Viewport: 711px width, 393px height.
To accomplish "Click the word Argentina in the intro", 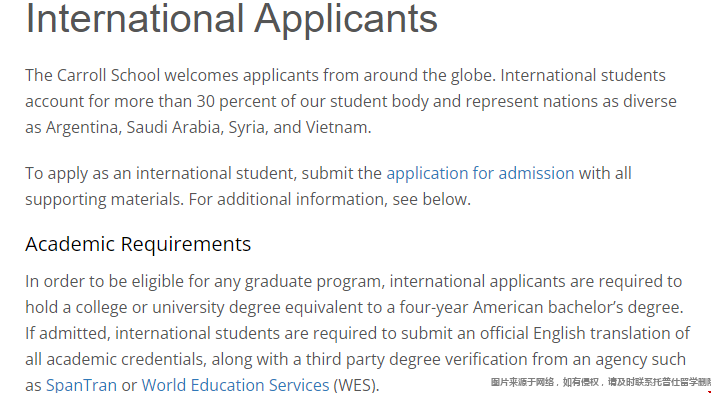I will click(83, 128).
